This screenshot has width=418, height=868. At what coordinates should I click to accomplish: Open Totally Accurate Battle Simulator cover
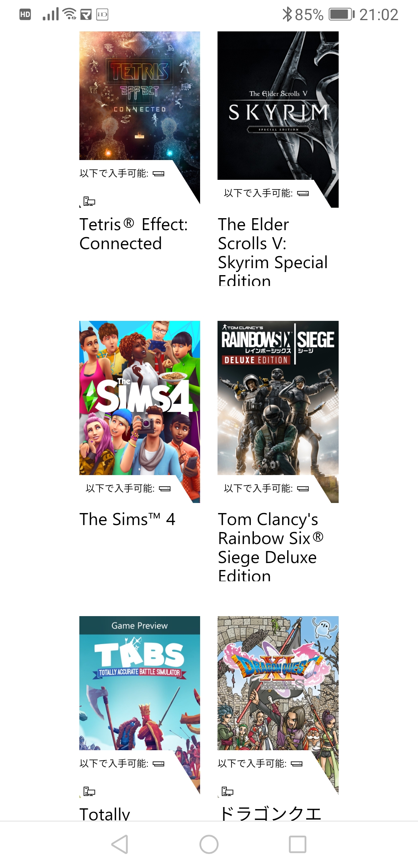[140, 683]
